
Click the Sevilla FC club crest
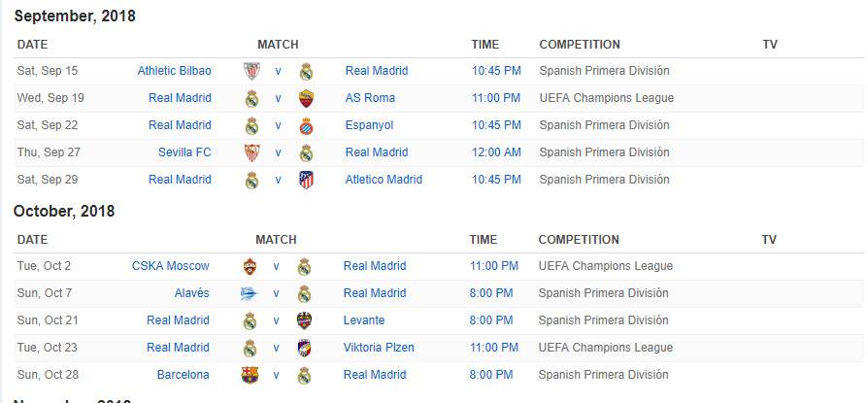coord(251,152)
